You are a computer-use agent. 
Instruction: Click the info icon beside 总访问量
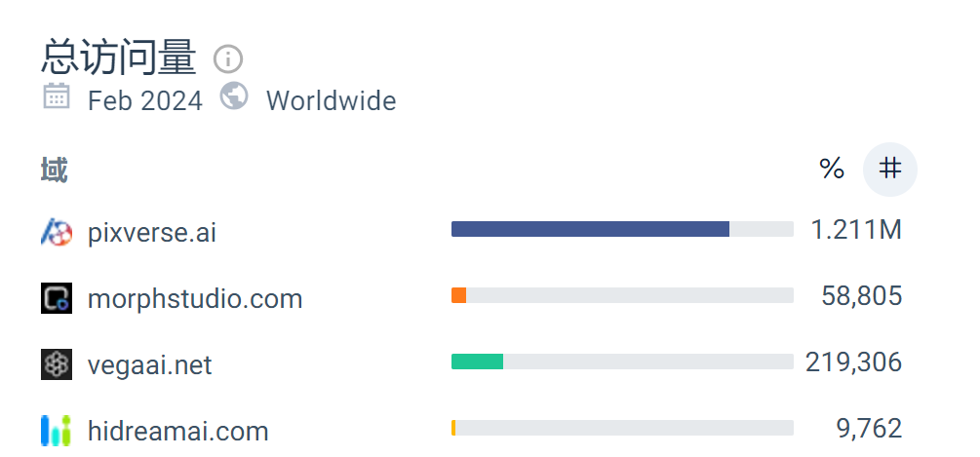point(228,59)
